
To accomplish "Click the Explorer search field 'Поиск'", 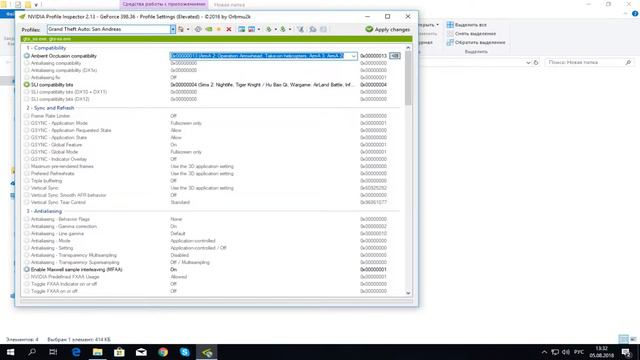I will [585, 62].
